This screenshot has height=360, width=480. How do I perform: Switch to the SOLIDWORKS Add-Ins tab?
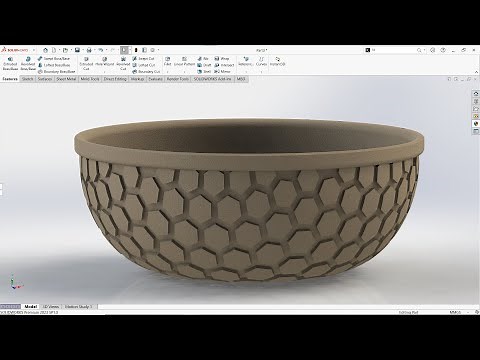[x=212, y=79]
